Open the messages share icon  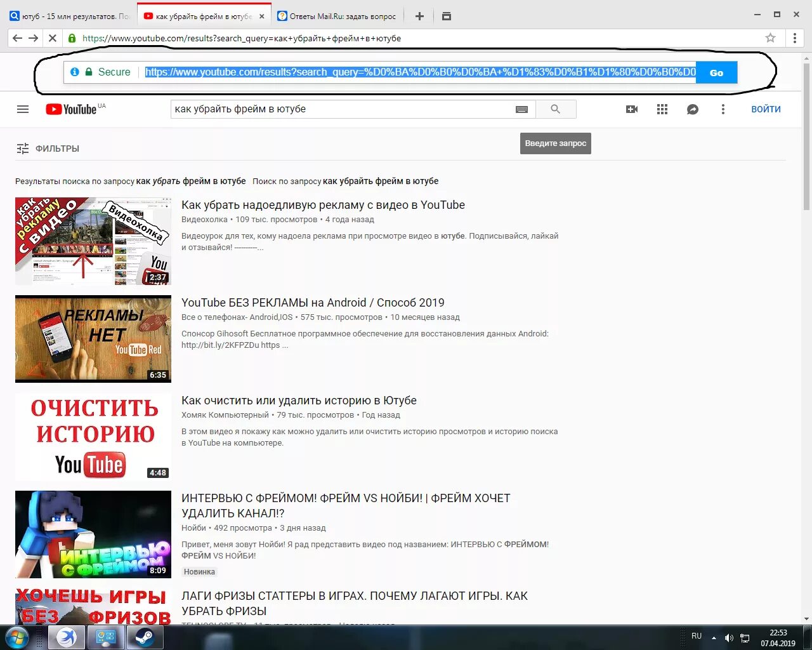point(693,109)
